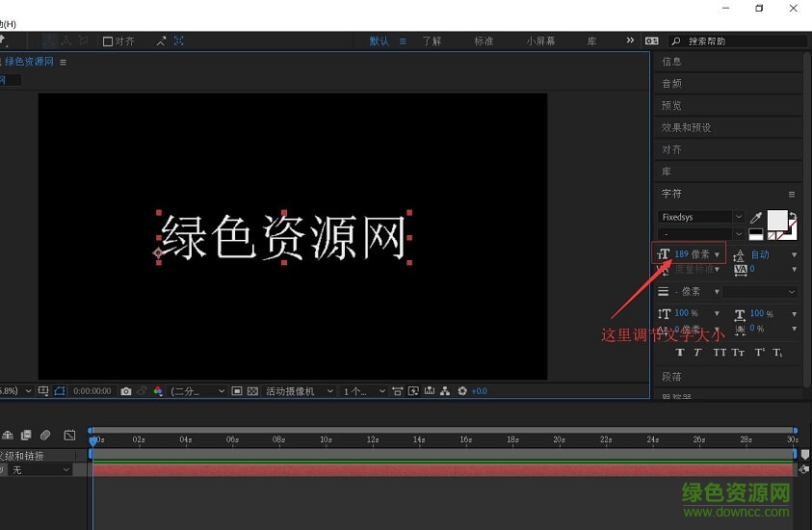Set colors to black and white swatch
The image size is (812, 530).
(756, 234)
